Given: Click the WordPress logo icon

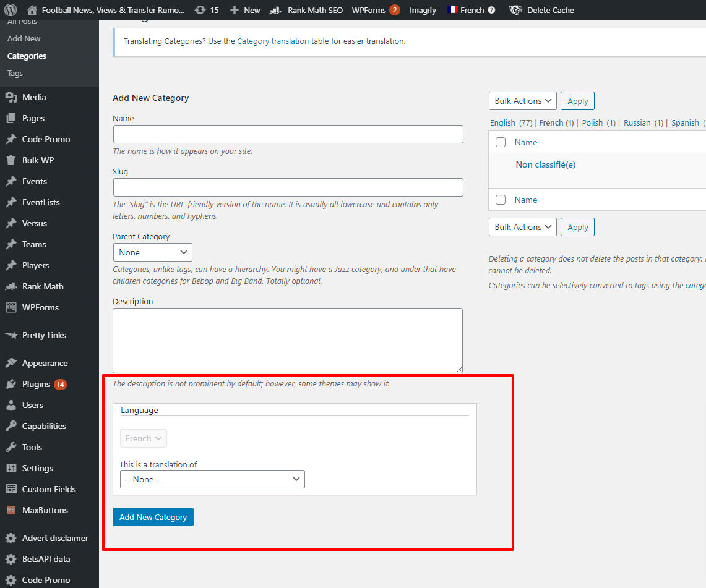Looking at the screenshot, I should 11,10.
